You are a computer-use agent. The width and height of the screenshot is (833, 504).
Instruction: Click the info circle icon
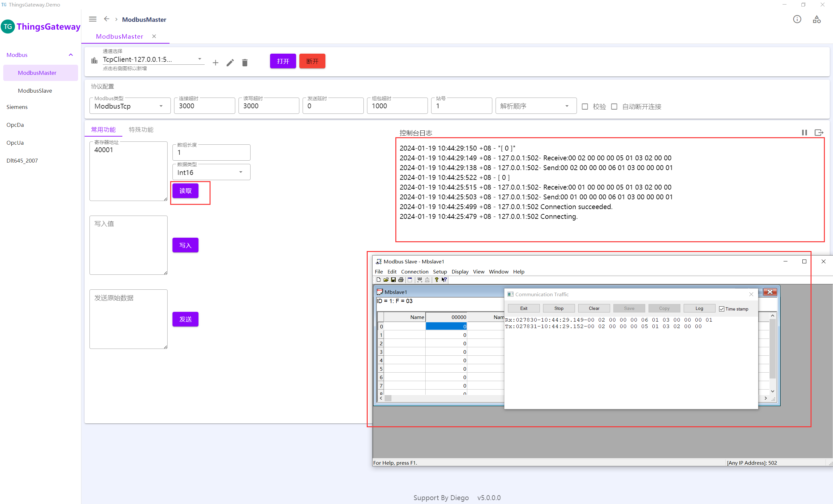pos(797,19)
